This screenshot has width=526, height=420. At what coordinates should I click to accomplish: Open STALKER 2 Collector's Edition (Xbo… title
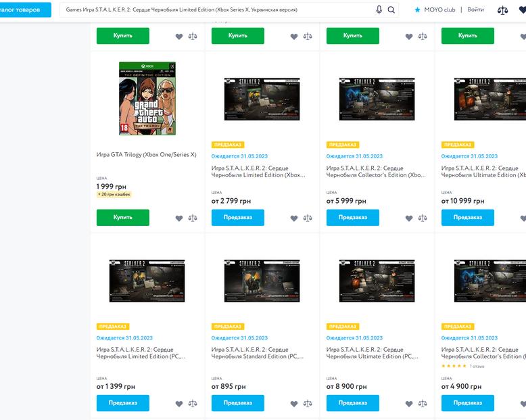(376, 171)
